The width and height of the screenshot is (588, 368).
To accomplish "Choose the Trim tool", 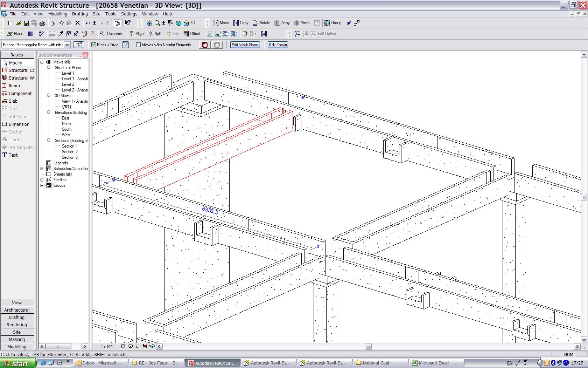I will click(173, 34).
